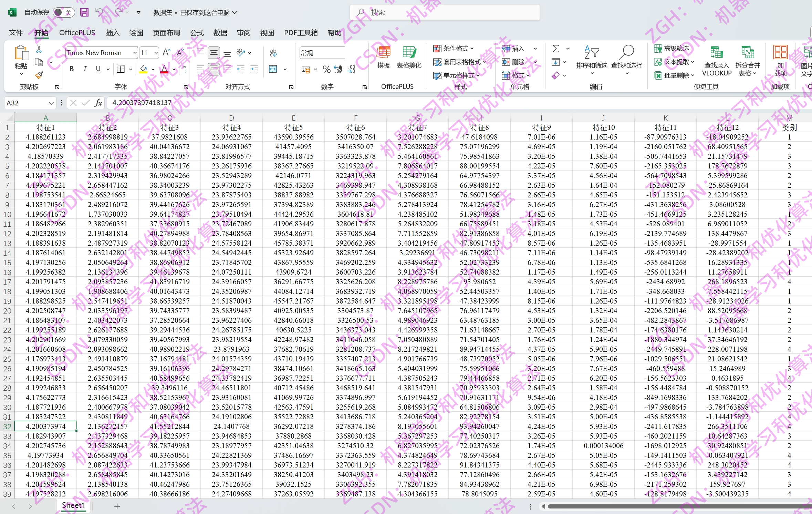Click the Save floppy disk icon

point(84,13)
